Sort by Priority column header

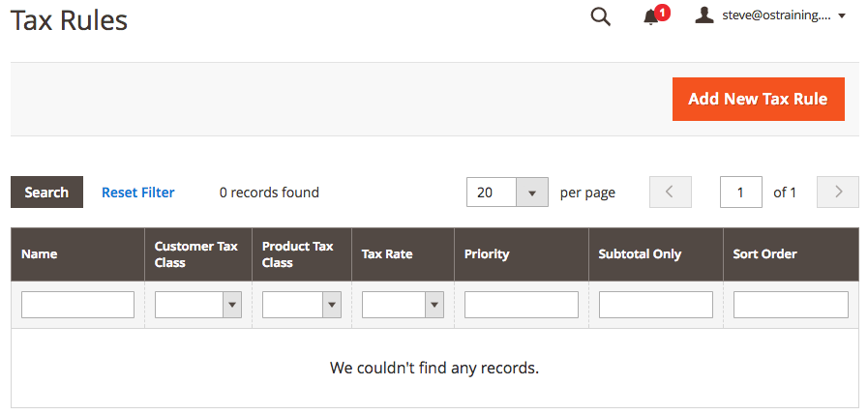tap(487, 254)
